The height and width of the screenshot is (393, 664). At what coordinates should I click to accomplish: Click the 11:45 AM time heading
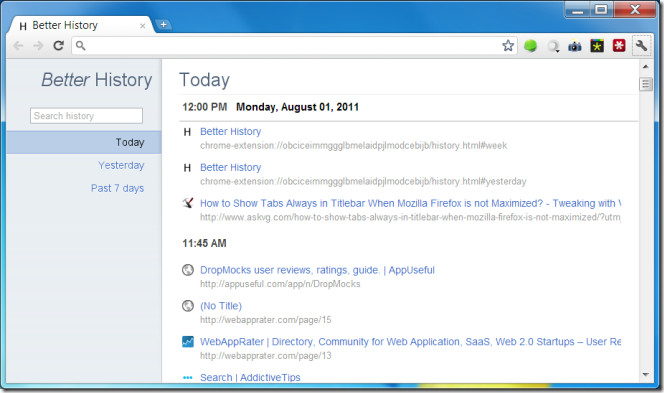[x=204, y=244]
